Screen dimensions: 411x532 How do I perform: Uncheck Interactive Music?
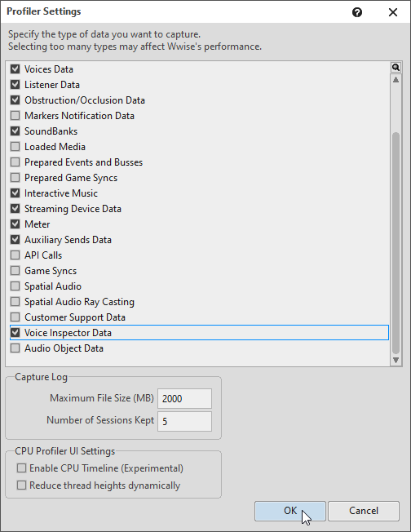point(15,193)
